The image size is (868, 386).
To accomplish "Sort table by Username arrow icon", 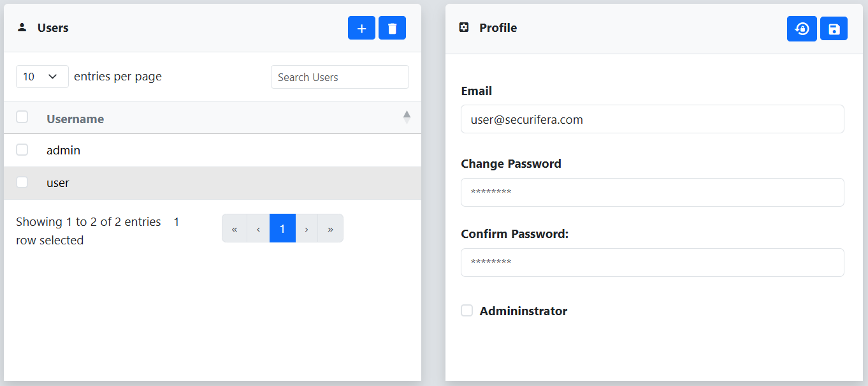I will pos(407,117).
